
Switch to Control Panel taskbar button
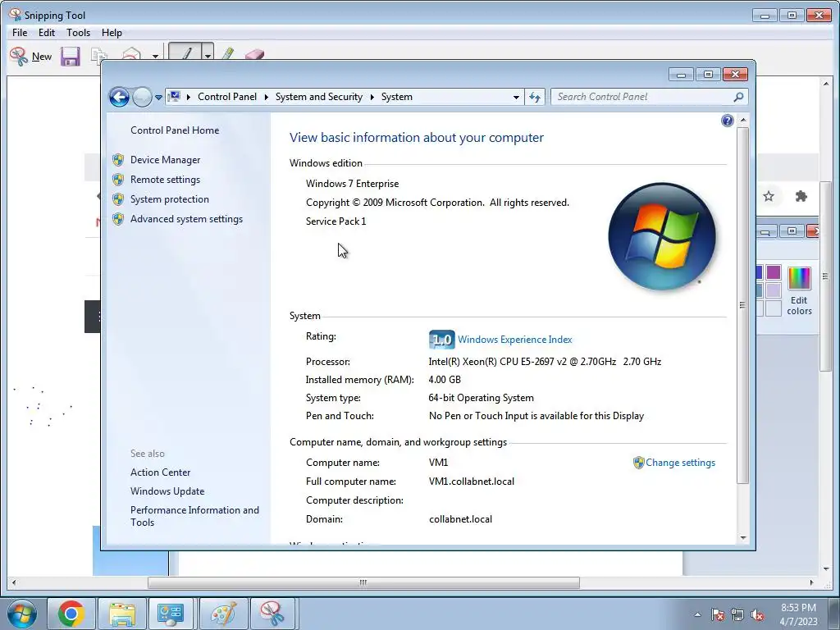pos(171,614)
